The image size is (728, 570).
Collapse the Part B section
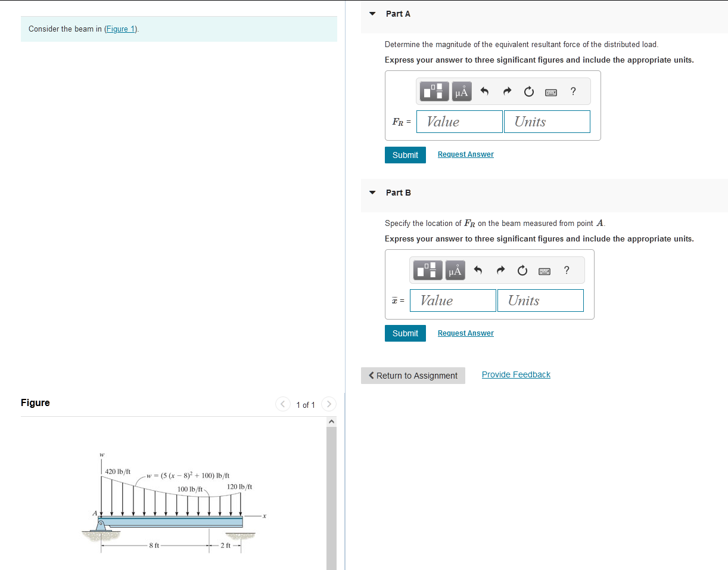(372, 192)
